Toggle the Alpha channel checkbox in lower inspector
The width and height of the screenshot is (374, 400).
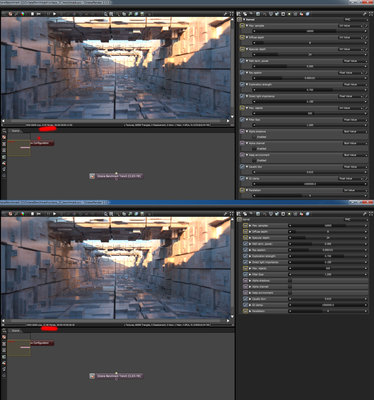click(290, 287)
